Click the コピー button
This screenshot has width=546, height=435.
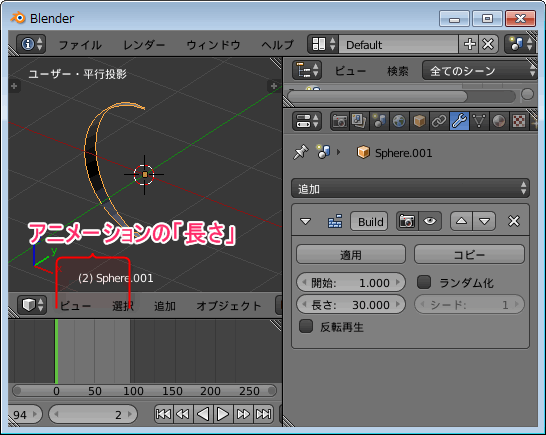[469, 255]
